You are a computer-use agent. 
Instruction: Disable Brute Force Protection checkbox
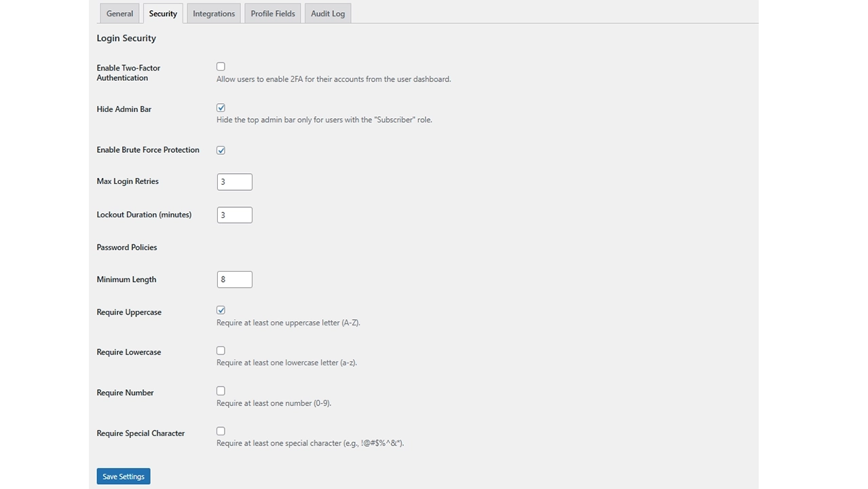(x=221, y=150)
